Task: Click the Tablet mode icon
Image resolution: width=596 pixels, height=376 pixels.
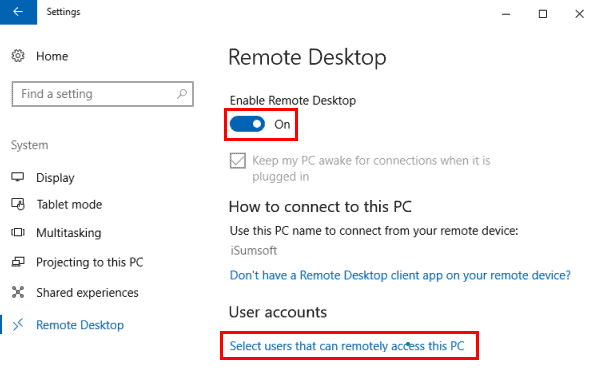Action: [x=18, y=204]
